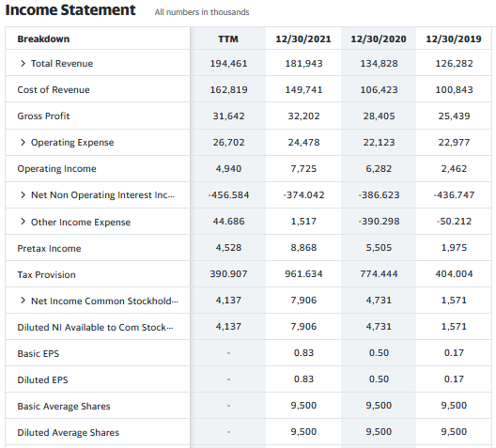
Task: Select the Tax Provision label
Action: click(47, 275)
